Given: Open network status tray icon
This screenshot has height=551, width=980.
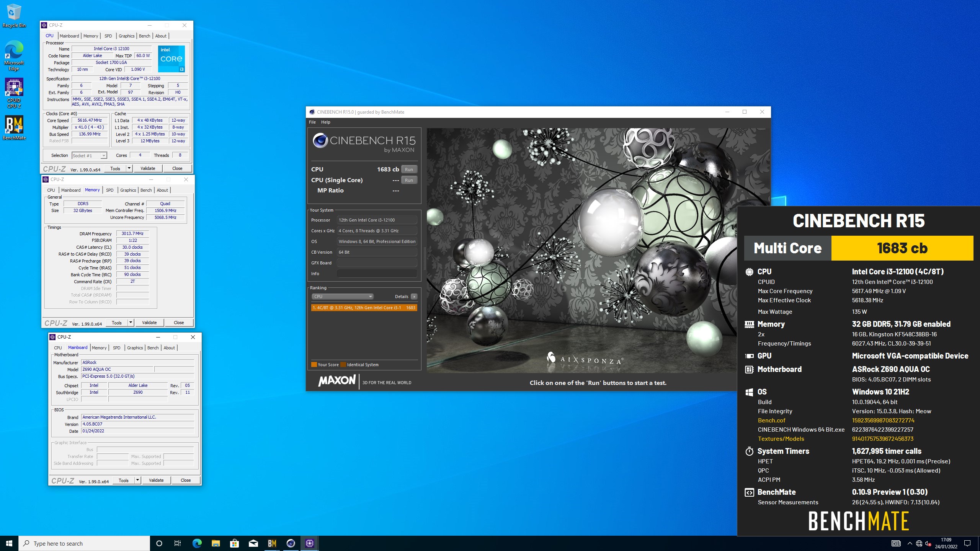Looking at the screenshot, I should 919,543.
